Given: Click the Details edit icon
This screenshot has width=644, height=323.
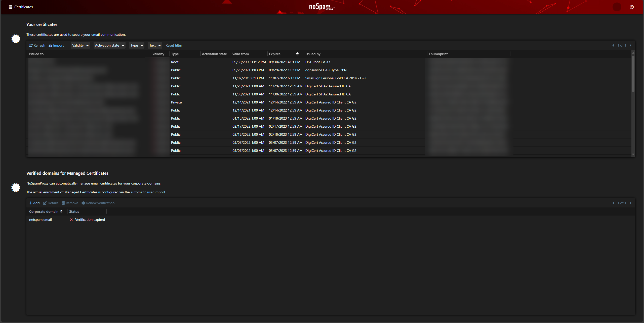Looking at the screenshot, I should pyautogui.click(x=45, y=203).
